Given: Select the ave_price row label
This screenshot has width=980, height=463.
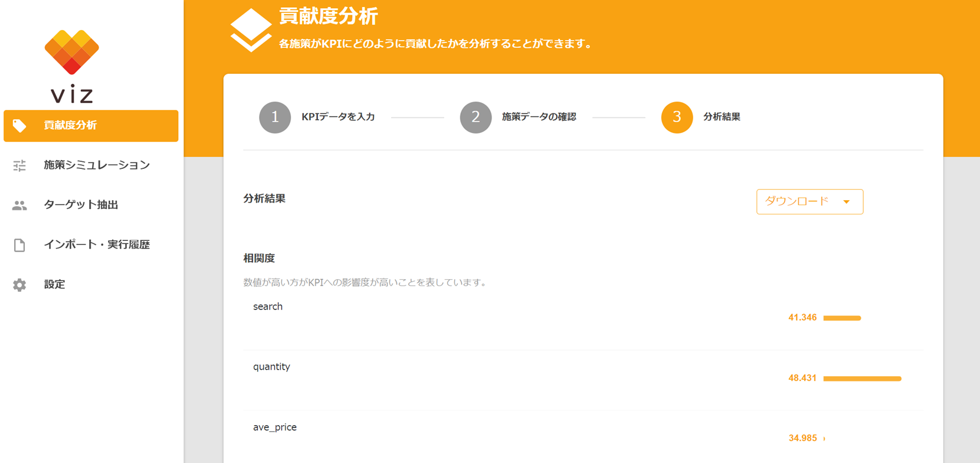Looking at the screenshot, I should point(275,427).
